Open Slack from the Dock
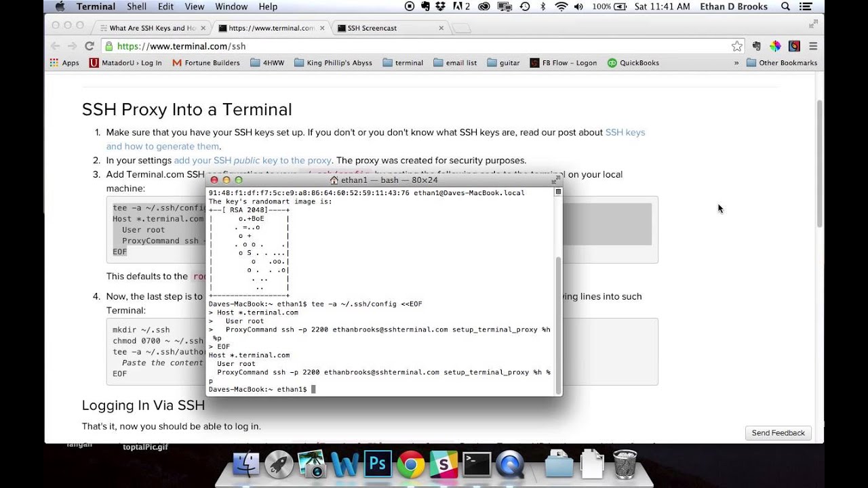868x488 pixels. coord(443,464)
